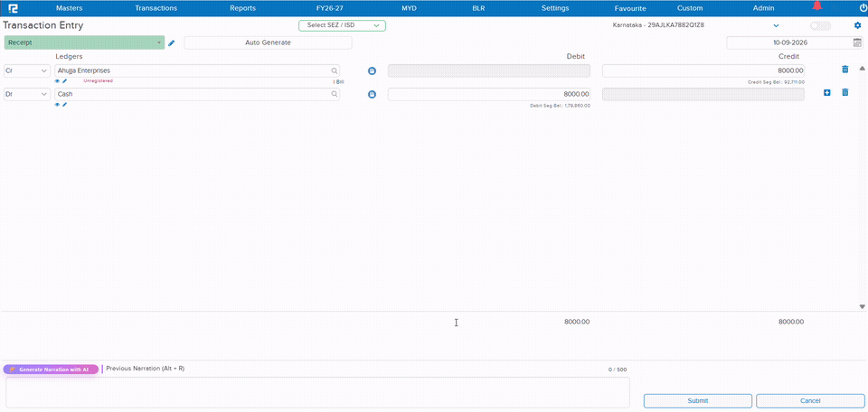This screenshot has height=412, width=868.
Task: Click credit amount field 8000.00 for Ahuja
Action: click(703, 70)
